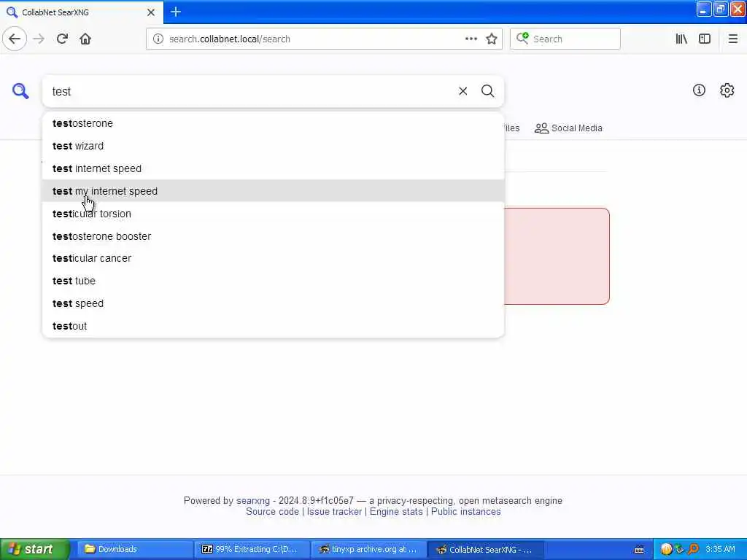This screenshot has width=747, height=560.
Task: Choose suggestion 'testicular torsion'
Action: coord(273,214)
